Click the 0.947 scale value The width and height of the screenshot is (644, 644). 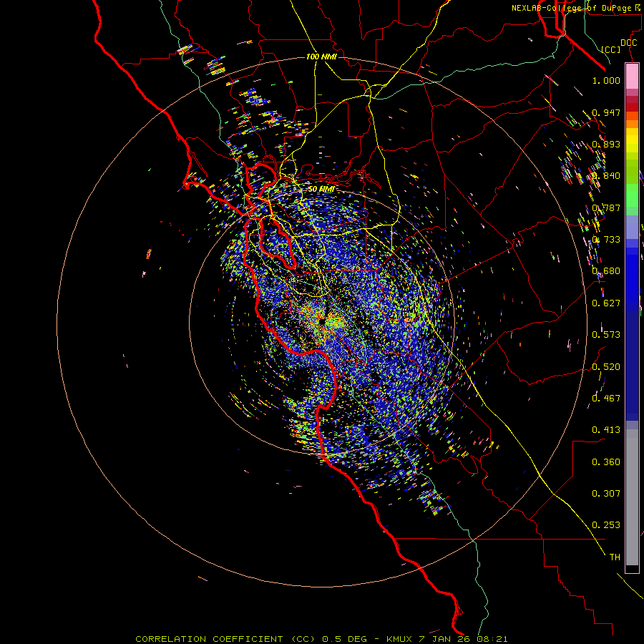pos(606,112)
